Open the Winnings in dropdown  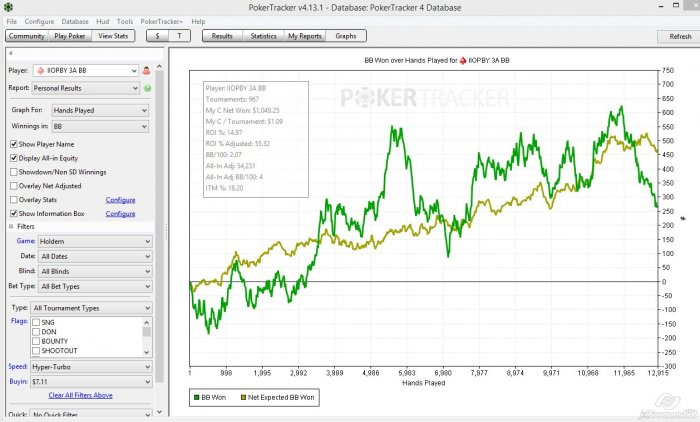tap(100, 126)
